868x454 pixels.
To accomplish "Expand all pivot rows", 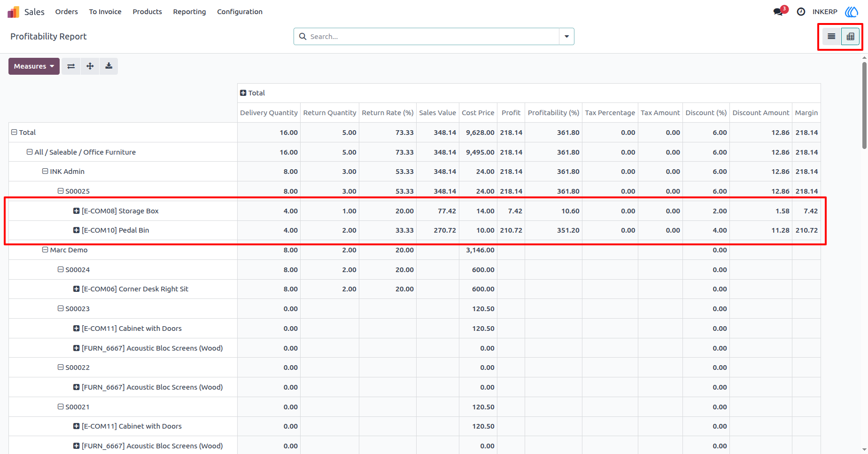I will pyautogui.click(x=90, y=66).
